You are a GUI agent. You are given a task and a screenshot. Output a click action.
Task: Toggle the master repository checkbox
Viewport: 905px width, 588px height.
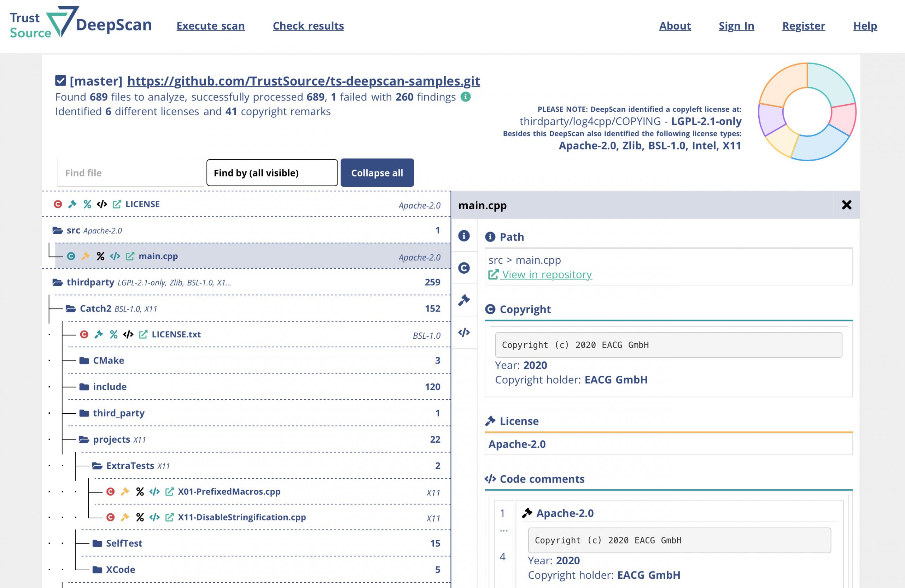pyautogui.click(x=60, y=81)
